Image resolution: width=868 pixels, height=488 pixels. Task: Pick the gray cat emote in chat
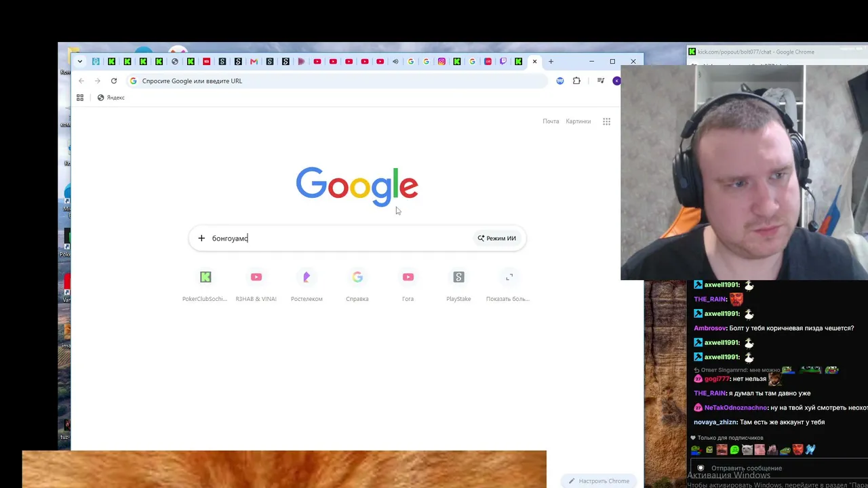(747, 449)
